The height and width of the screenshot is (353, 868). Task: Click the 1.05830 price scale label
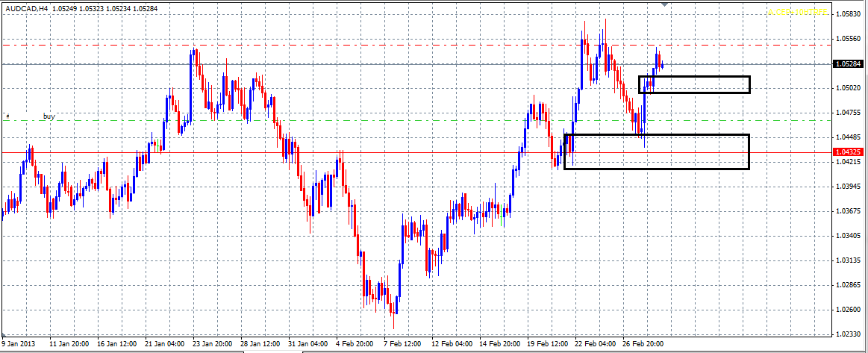[849, 14]
